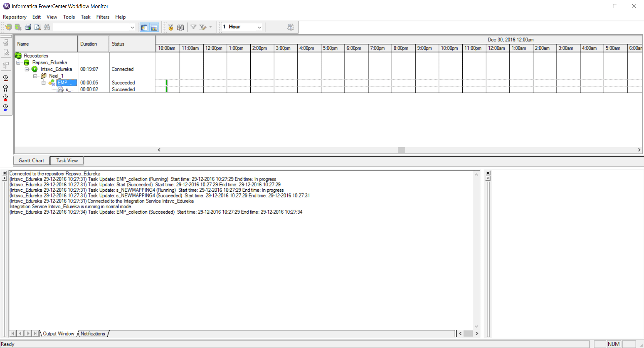The width and height of the screenshot is (644, 348).
Task: Open the Help menu
Action: (120, 17)
